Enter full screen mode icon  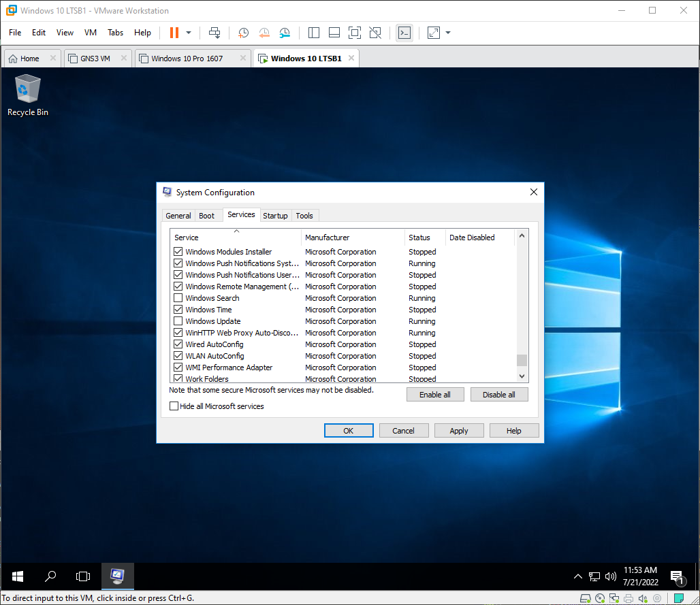click(x=355, y=33)
